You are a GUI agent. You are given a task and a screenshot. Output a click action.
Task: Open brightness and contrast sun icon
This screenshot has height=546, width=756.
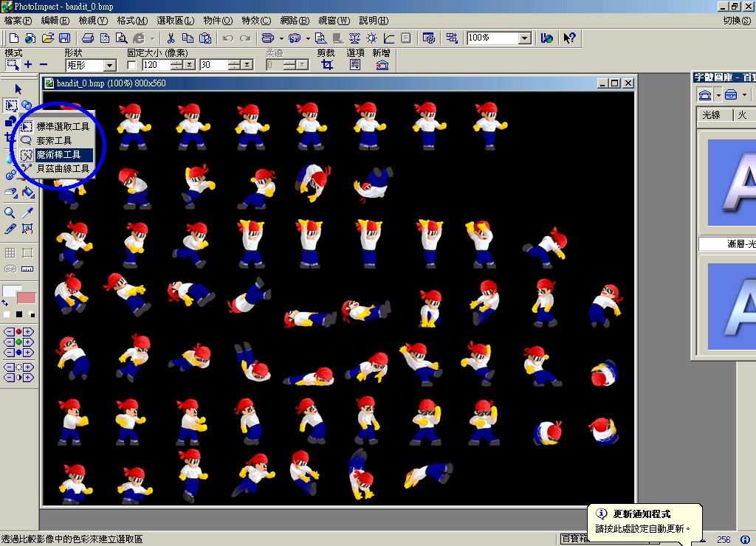[x=372, y=38]
